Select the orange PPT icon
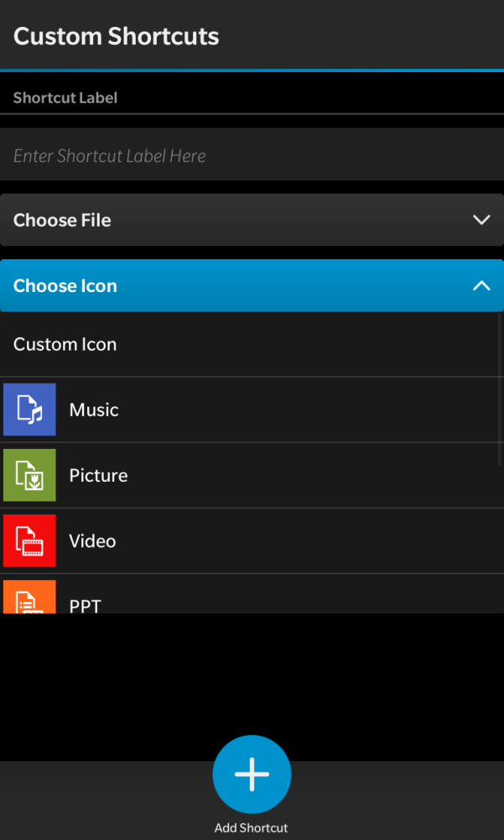The width and height of the screenshot is (504, 840). (x=29, y=597)
